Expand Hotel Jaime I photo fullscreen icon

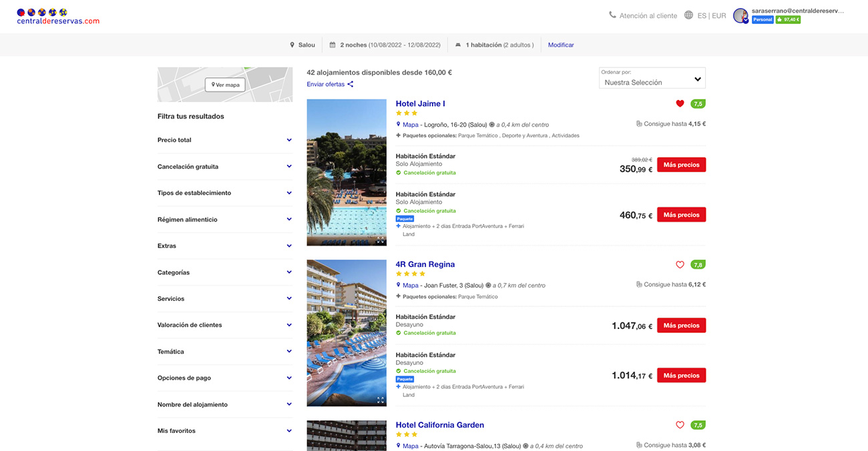380,240
